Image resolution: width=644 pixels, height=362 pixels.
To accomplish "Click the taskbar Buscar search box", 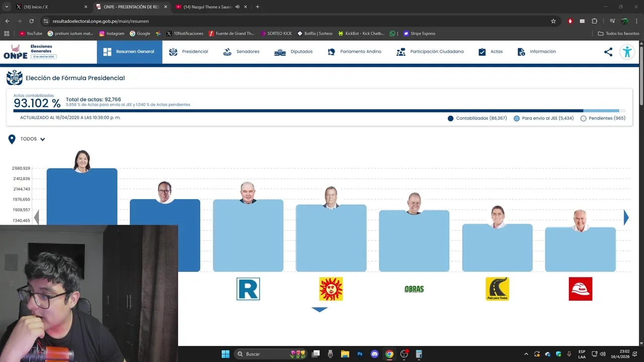I will 271,354.
